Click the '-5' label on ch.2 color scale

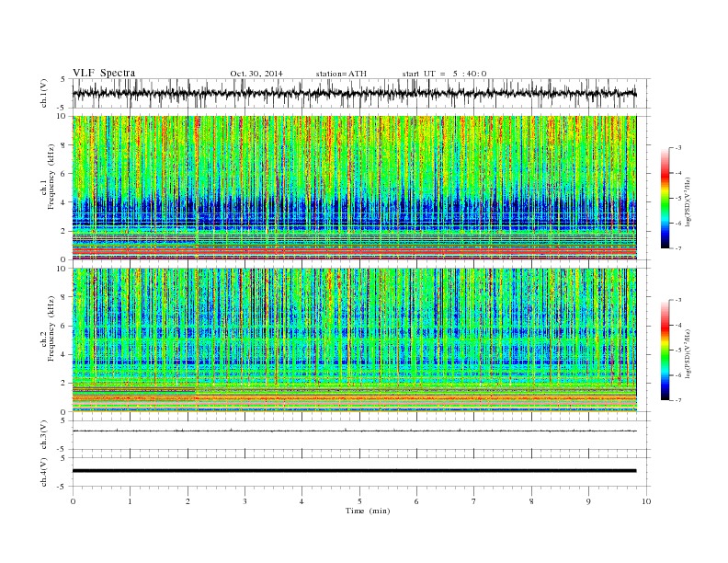click(678, 350)
